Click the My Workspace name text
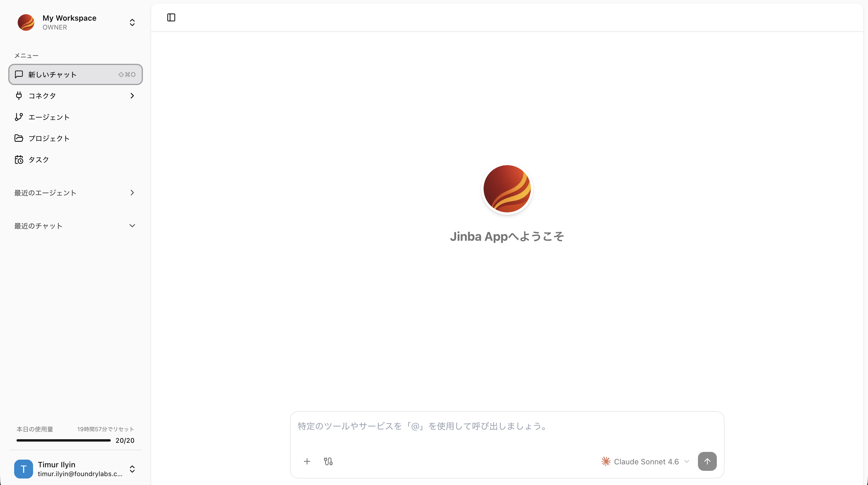Viewport: 868px width, 485px height. 69,18
